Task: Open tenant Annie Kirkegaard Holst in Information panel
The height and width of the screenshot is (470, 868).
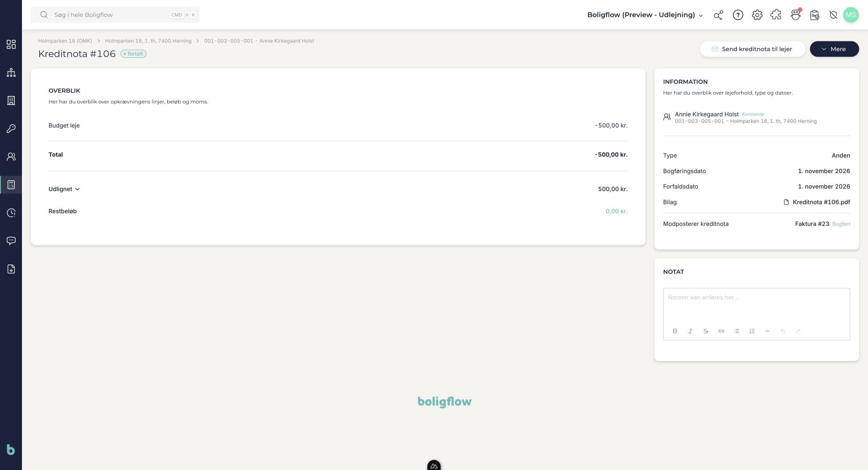Action: (x=707, y=114)
